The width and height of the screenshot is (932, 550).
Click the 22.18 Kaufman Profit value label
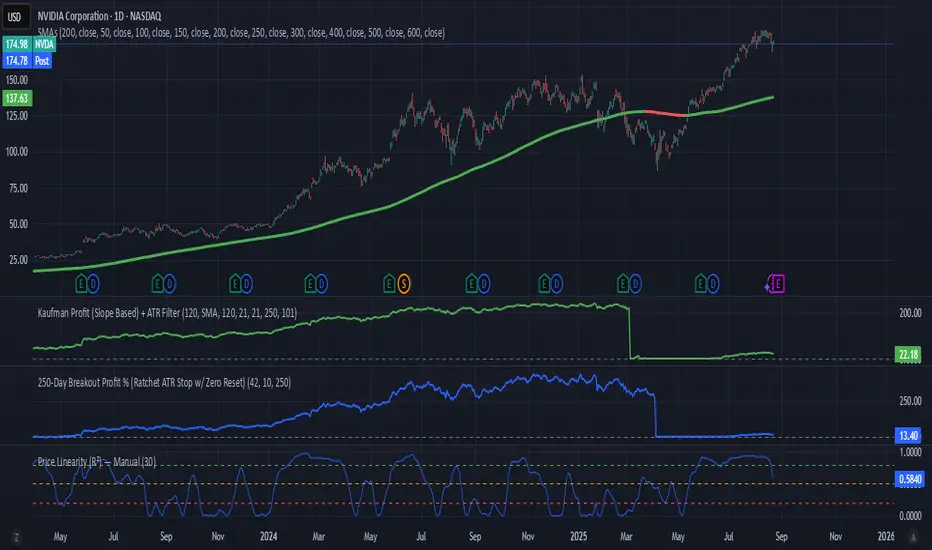908,355
